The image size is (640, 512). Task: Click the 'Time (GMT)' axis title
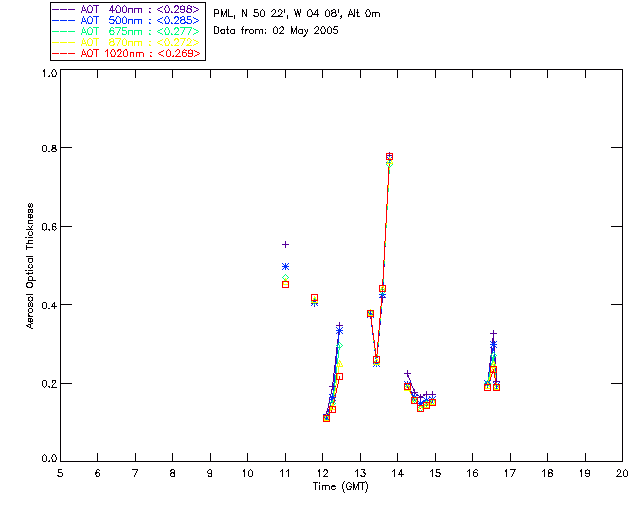(x=341, y=487)
